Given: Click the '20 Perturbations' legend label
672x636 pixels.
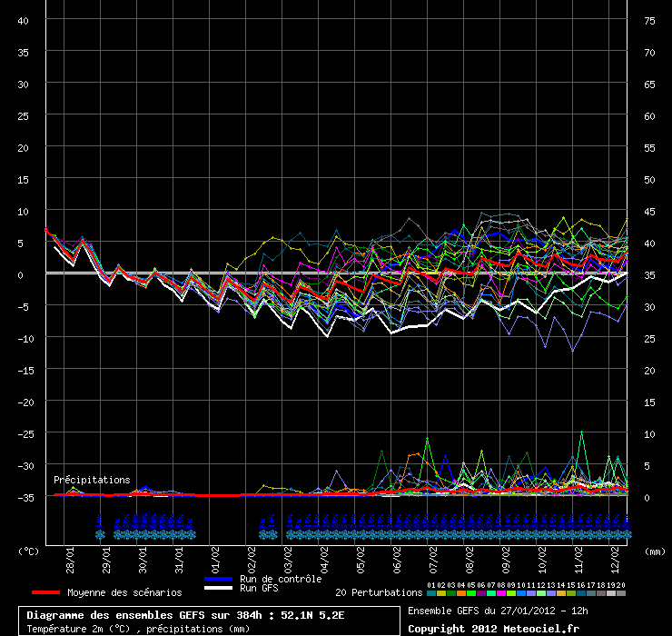Looking at the screenshot, I should (378, 592).
